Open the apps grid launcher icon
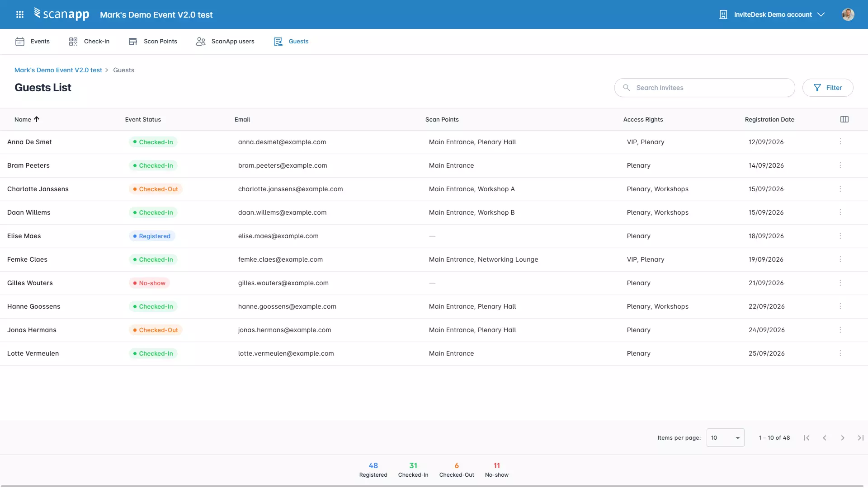The image size is (868, 488). point(20,14)
